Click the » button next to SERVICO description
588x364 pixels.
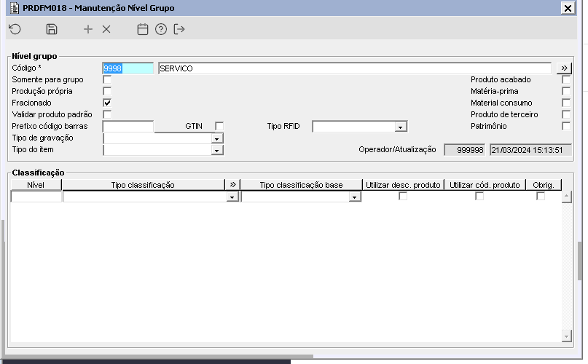[x=564, y=68]
